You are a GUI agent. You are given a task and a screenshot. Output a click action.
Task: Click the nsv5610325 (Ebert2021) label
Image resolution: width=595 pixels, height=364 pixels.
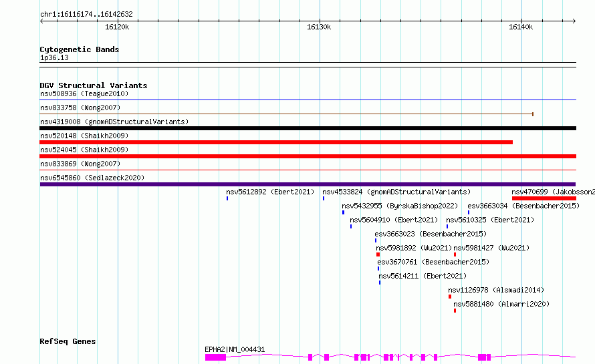pyautogui.click(x=490, y=220)
